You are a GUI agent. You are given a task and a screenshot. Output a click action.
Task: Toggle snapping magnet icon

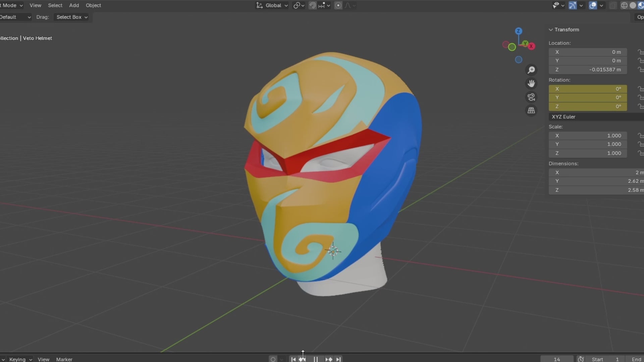pos(312,5)
